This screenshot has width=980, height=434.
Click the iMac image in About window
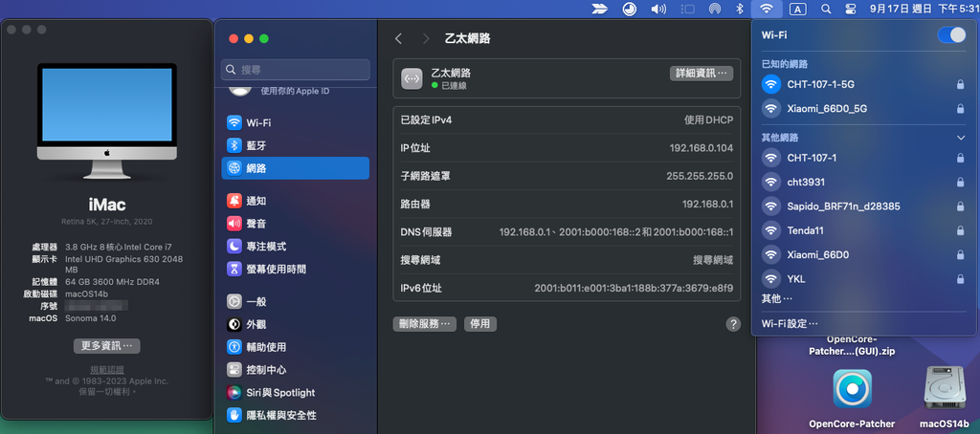(107, 121)
